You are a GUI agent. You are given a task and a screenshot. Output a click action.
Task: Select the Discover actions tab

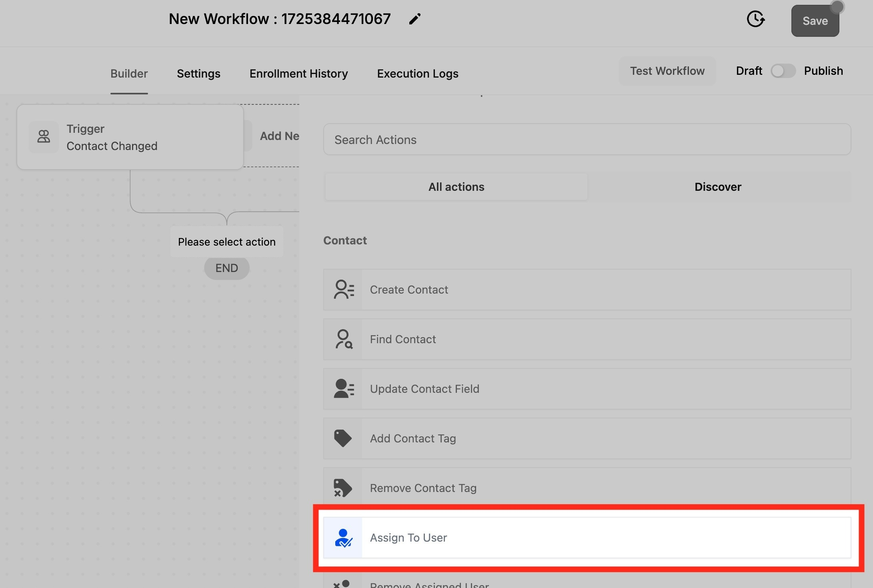(x=718, y=187)
